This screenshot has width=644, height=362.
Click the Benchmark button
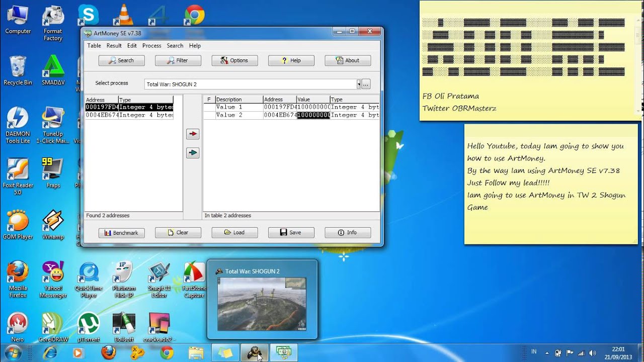coord(121,233)
